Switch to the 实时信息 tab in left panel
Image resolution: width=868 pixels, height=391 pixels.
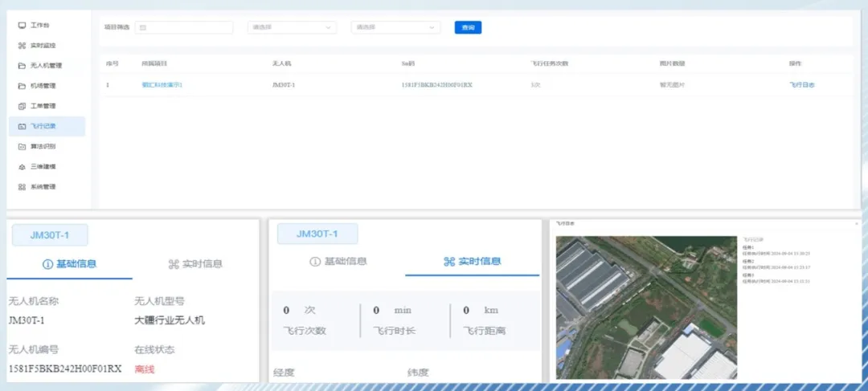click(x=195, y=263)
